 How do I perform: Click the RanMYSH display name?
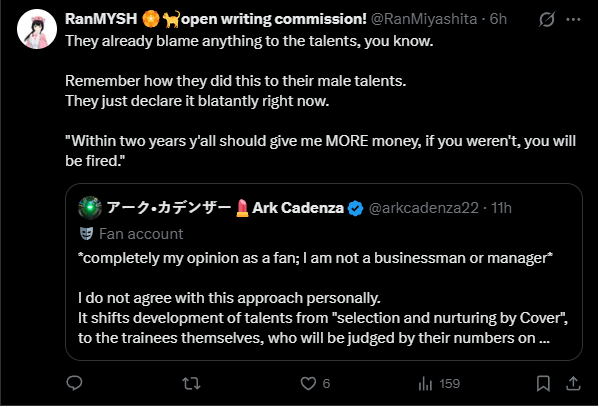(101, 19)
